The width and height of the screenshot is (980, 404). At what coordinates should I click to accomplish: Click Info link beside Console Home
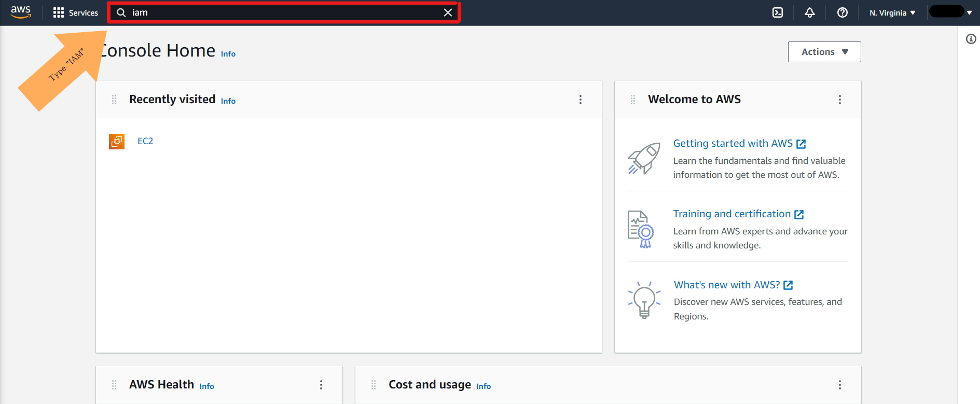pyautogui.click(x=228, y=54)
